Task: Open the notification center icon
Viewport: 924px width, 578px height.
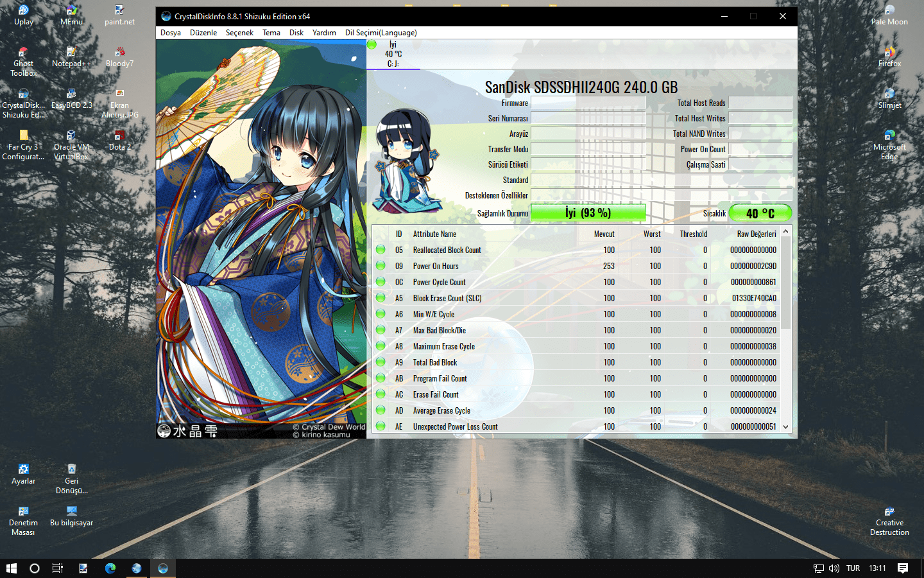Action: pyautogui.click(x=903, y=568)
